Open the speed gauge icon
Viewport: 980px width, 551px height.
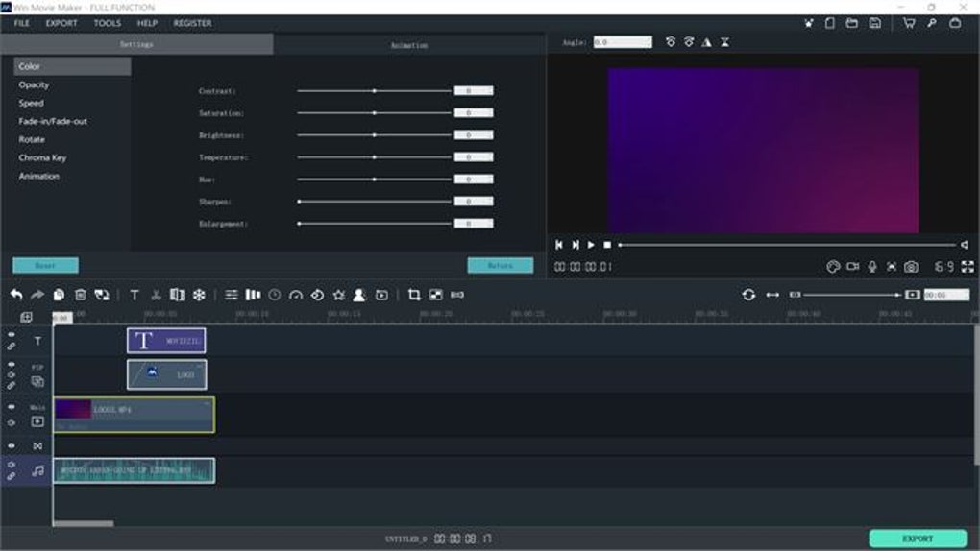click(x=296, y=295)
